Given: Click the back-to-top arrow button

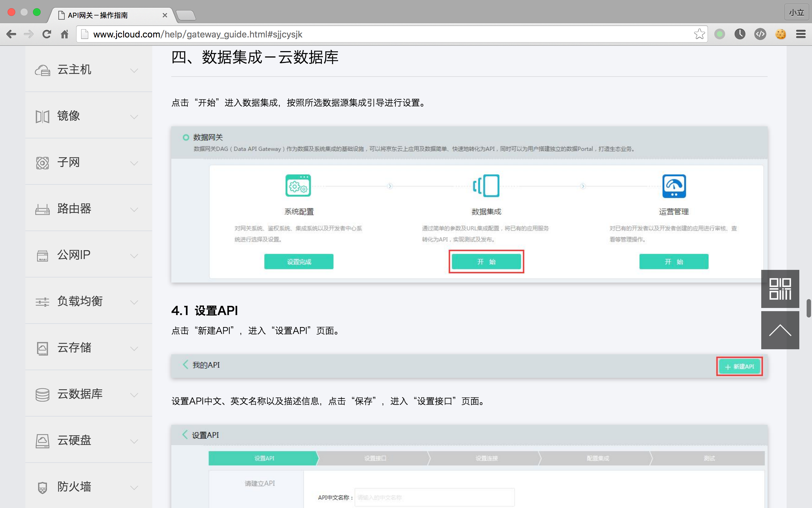Looking at the screenshot, I should (780, 330).
